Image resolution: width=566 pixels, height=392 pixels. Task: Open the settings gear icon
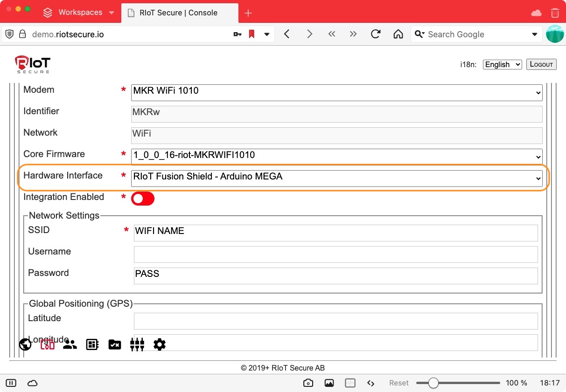click(x=160, y=344)
